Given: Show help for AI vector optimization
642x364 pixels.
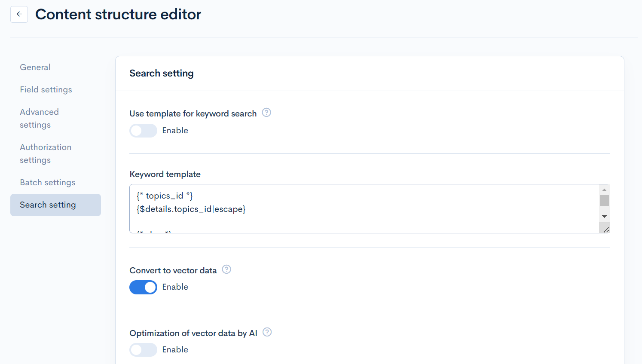Looking at the screenshot, I should [x=267, y=332].
